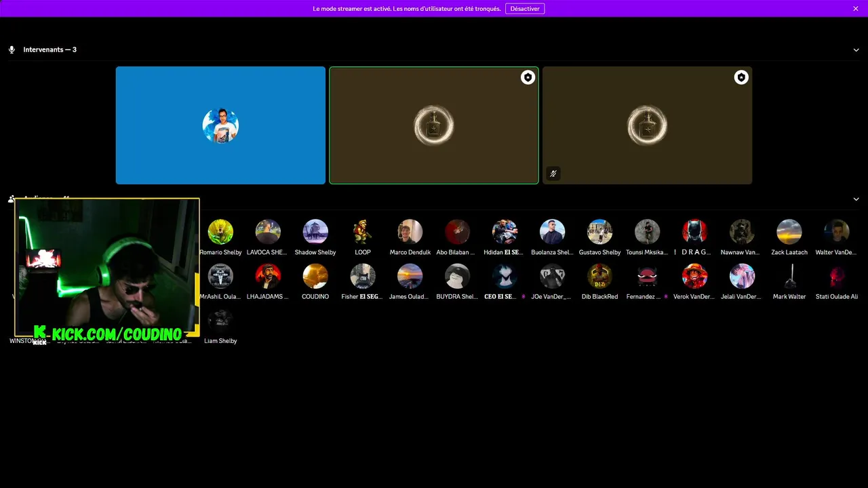The image size is (868, 488).
Task: Click moderator badge on muted speaker tile
Action: click(x=741, y=77)
